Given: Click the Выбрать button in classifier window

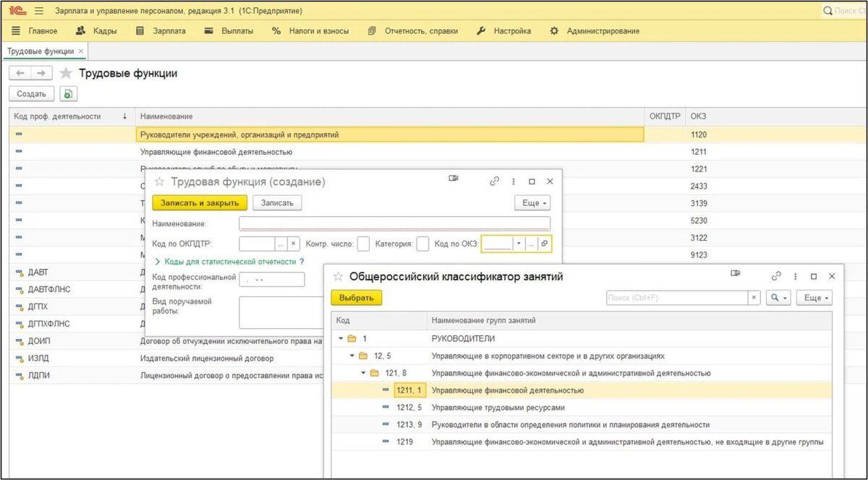Looking at the screenshot, I should tap(357, 297).
